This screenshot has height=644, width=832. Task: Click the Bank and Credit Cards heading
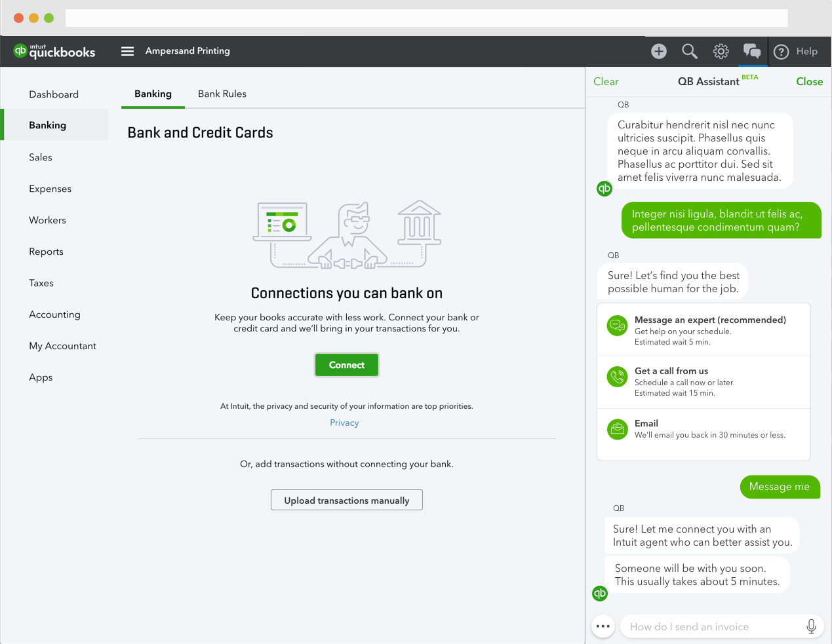(200, 132)
